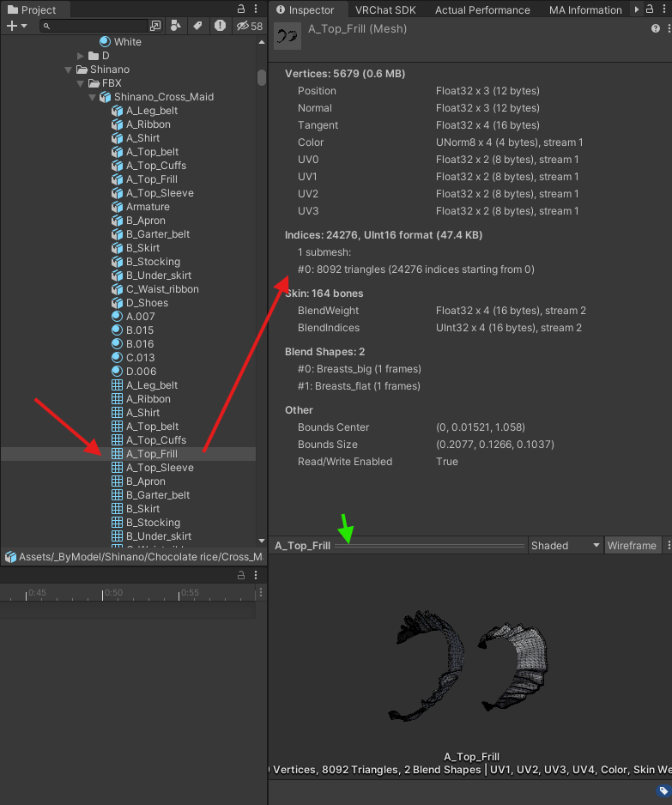Toggle hidden packages visibility showing 58
This screenshot has height=805, width=672.
pyautogui.click(x=250, y=26)
